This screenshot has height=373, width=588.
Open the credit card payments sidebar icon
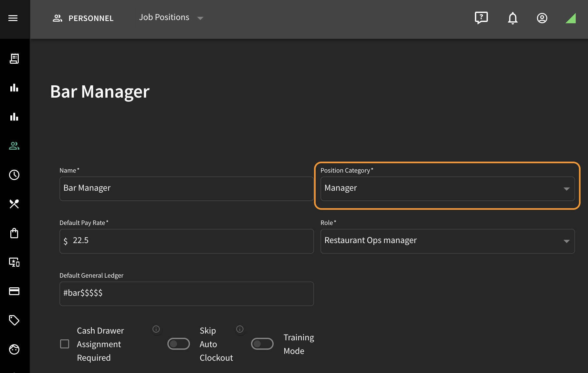(x=14, y=291)
